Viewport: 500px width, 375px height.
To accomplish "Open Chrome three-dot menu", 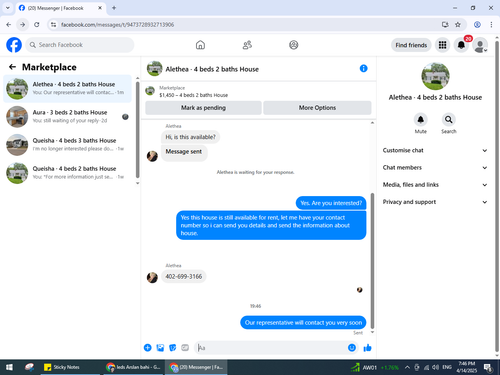I will coord(491,25).
